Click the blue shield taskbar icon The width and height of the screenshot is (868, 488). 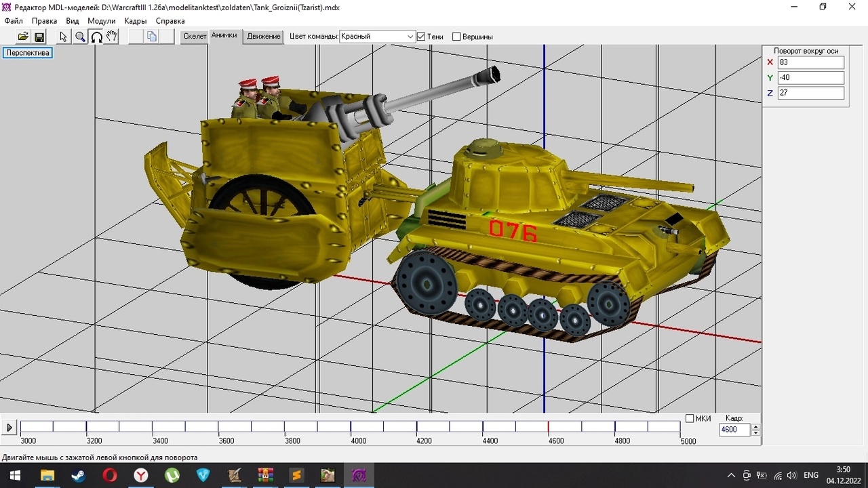pos(203,475)
